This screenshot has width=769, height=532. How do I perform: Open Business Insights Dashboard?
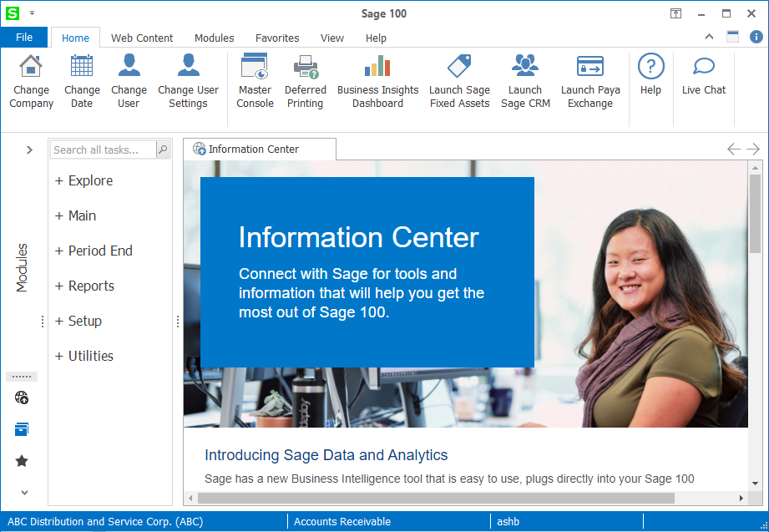[x=377, y=67]
